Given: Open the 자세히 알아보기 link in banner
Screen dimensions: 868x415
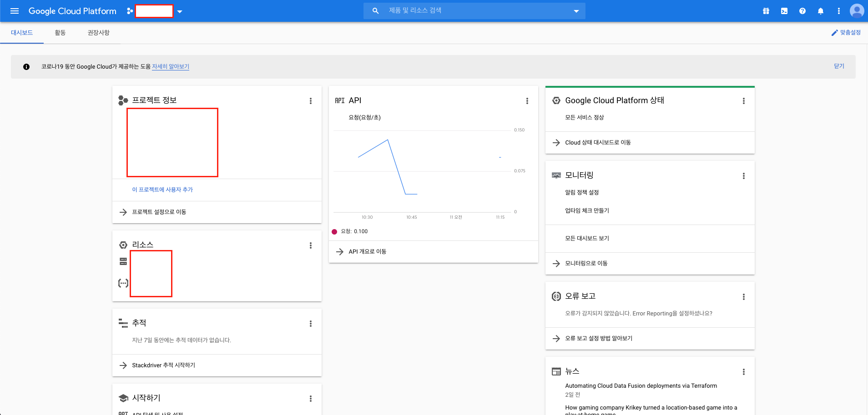Looking at the screenshot, I should [171, 66].
